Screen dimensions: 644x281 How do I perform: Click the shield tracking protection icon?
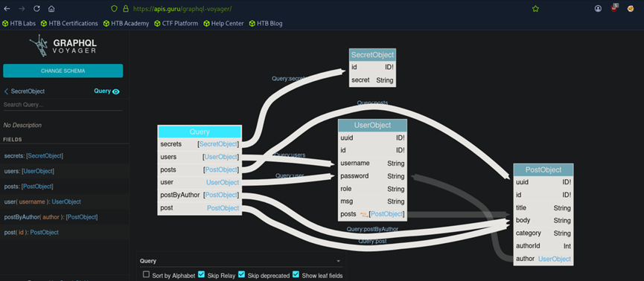[115, 9]
